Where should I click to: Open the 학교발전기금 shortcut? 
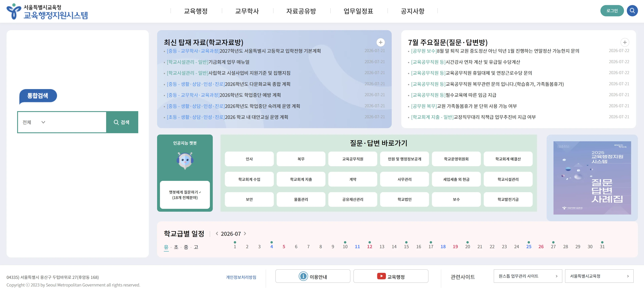508,199
